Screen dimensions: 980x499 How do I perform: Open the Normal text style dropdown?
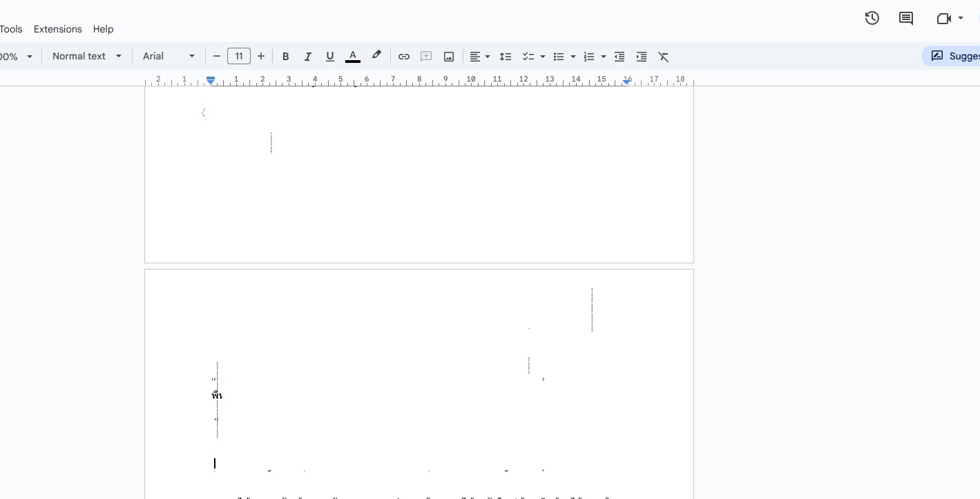click(86, 56)
